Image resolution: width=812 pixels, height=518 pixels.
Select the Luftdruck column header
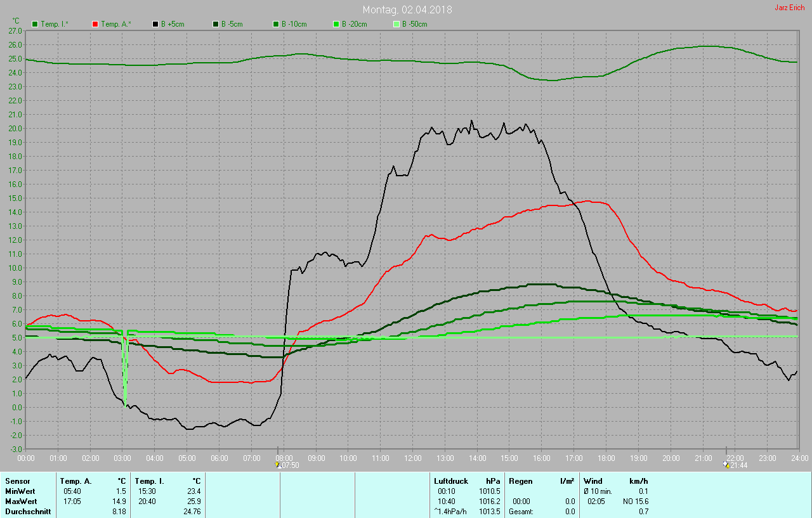point(450,481)
